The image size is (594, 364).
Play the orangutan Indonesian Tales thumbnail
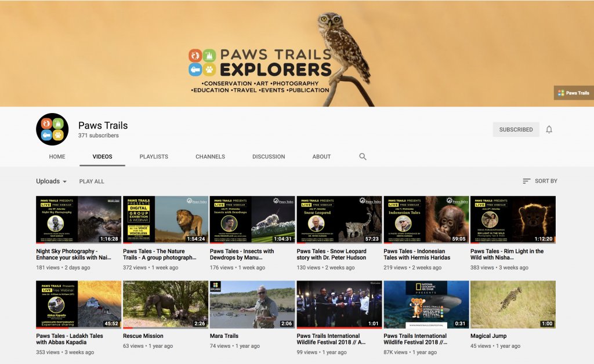tap(426, 220)
